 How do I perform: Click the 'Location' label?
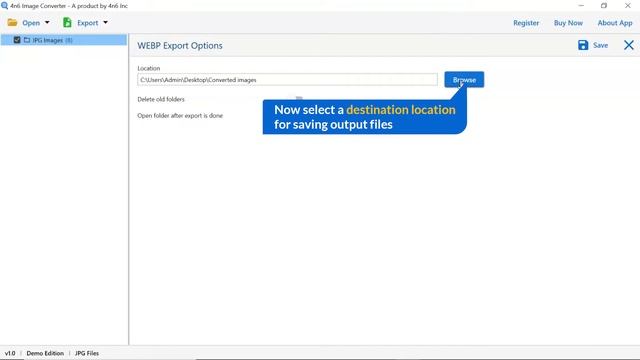click(x=149, y=68)
